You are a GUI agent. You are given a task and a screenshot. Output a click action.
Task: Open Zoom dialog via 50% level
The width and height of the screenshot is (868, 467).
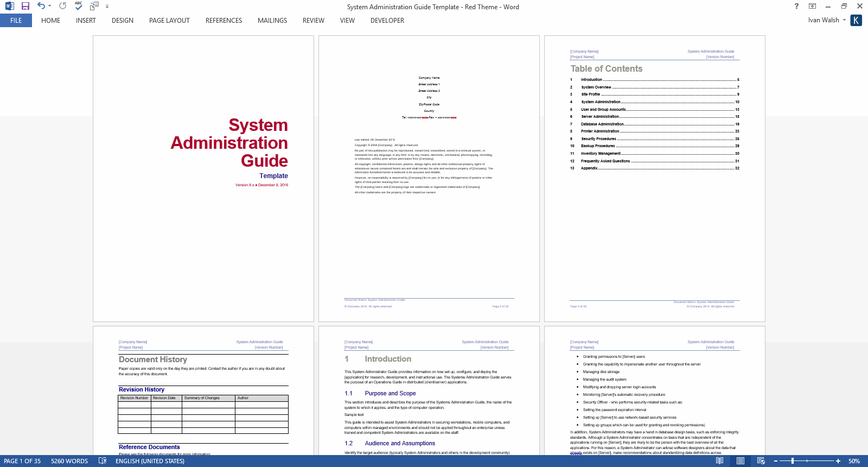pyautogui.click(x=854, y=461)
